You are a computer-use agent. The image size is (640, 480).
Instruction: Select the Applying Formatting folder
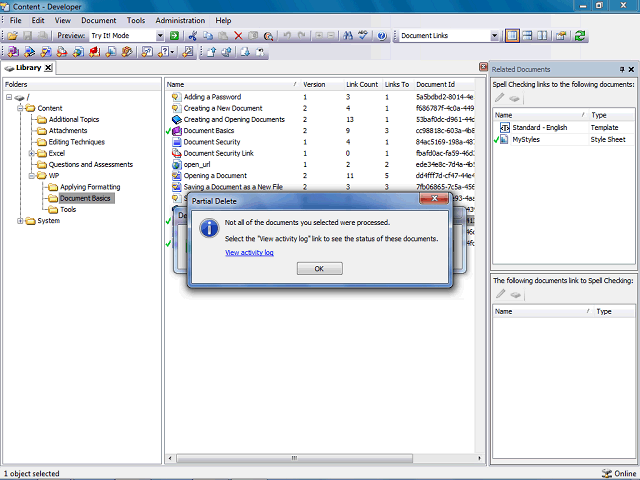coord(90,187)
